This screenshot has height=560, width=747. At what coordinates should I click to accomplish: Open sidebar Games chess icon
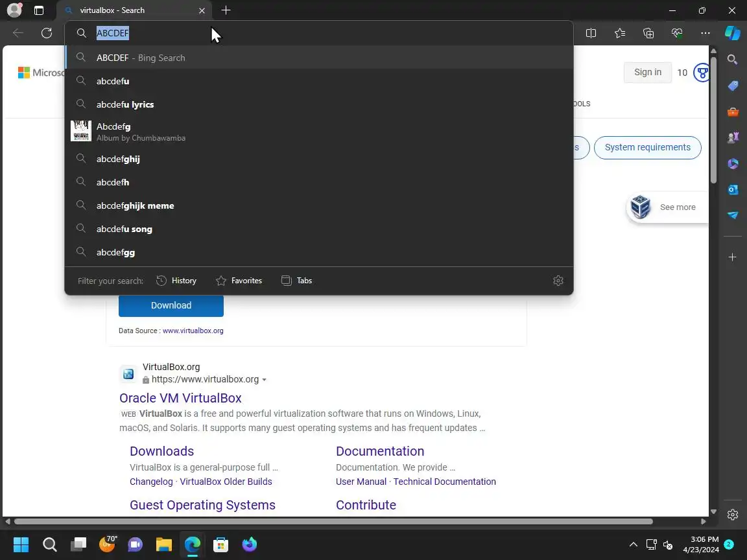click(x=733, y=137)
